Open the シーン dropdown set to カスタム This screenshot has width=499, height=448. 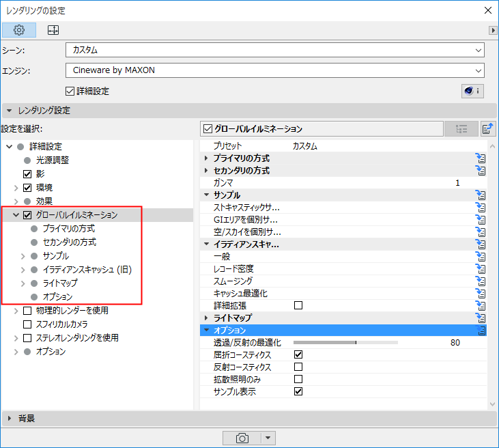tap(275, 50)
